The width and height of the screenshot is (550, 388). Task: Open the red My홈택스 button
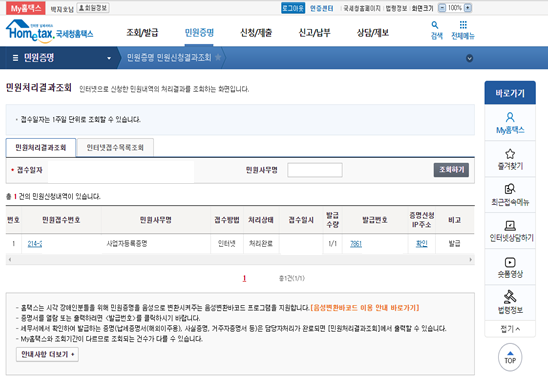click(26, 8)
